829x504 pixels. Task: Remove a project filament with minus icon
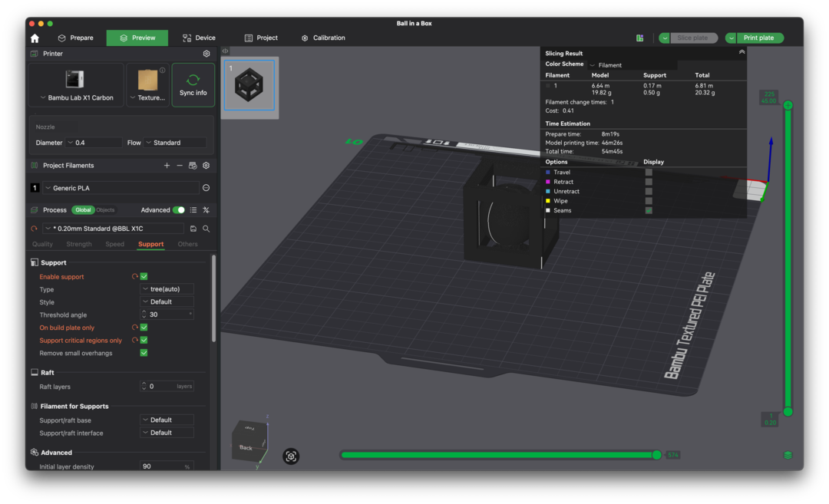pos(180,166)
